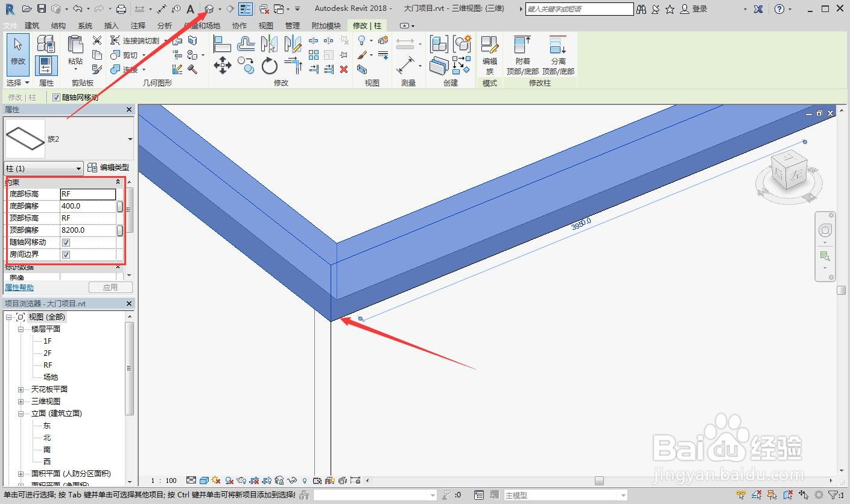Open the 连接端切割 dropdown arrow
This screenshot has height=504, width=850.
click(x=165, y=41)
